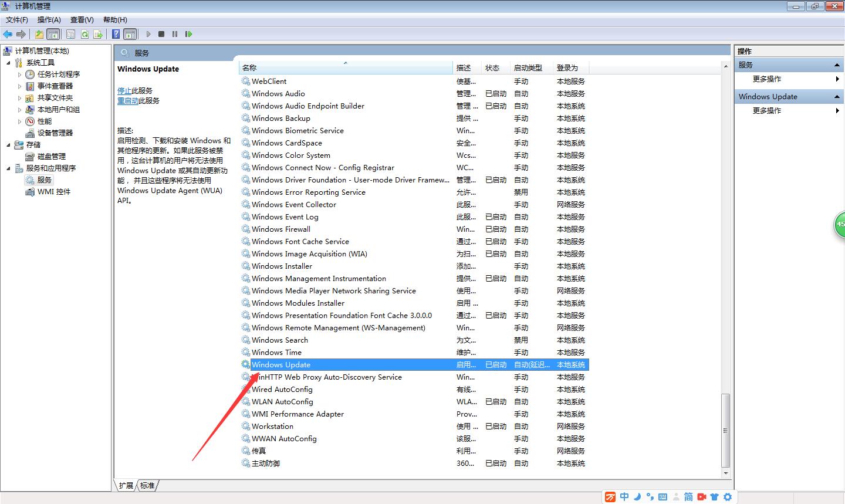Click the services list vertical scrollbar thumb
Image resolution: width=845 pixels, height=504 pixels.
point(725,430)
